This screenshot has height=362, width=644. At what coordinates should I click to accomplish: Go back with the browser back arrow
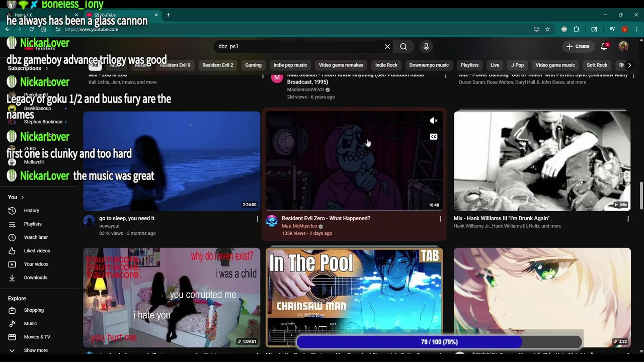click(7, 29)
